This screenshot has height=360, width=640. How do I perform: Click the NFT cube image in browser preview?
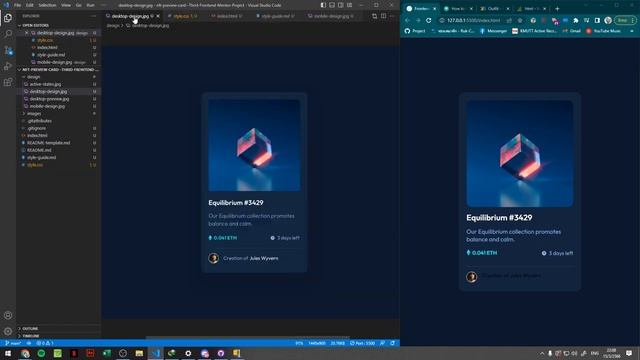click(520, 153)
